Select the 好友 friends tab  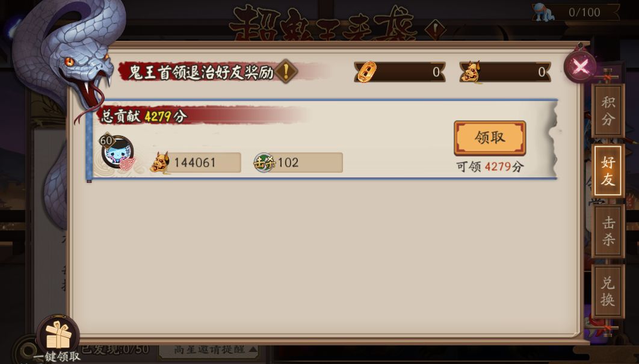[x=608, y=170]
